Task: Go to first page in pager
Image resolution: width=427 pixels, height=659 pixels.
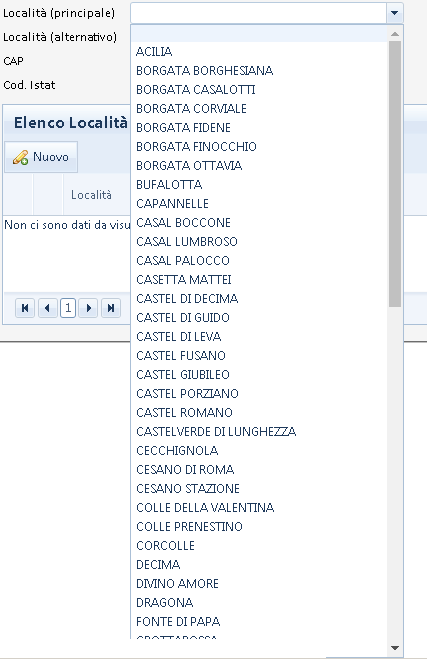Action: point(25,308)
